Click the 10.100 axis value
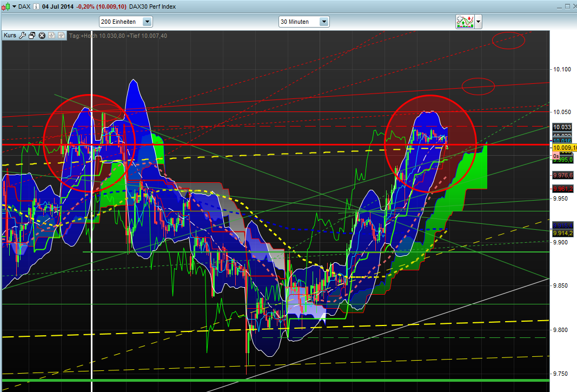This screenshot has width=577, height=392. coord(562,69)
